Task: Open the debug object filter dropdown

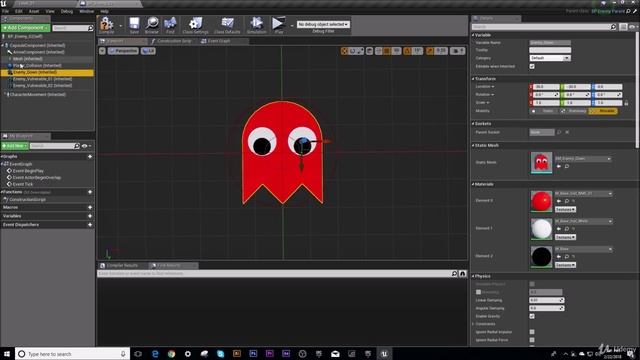Action: [x=323, y=24]
